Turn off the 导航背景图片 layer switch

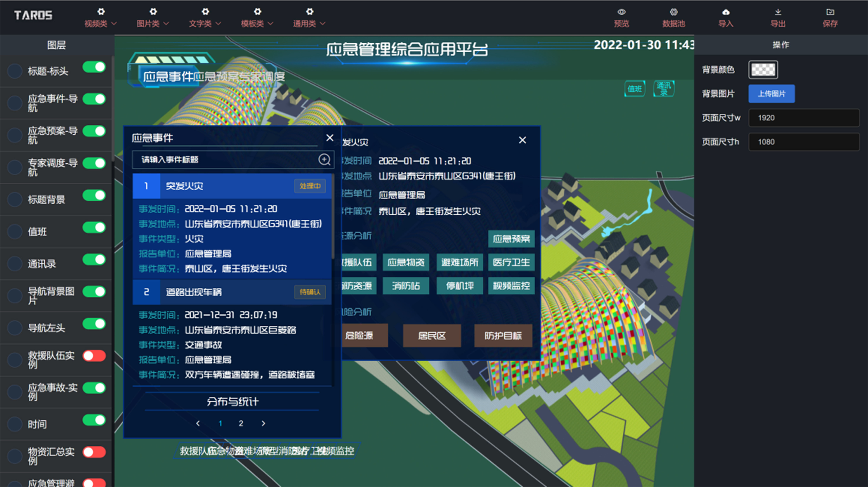94,292
